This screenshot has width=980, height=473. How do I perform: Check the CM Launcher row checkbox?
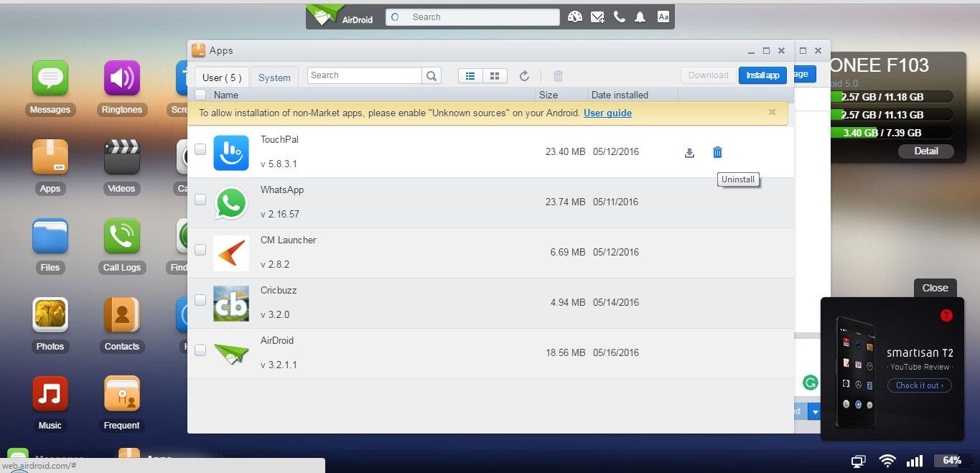click(200, 250)
